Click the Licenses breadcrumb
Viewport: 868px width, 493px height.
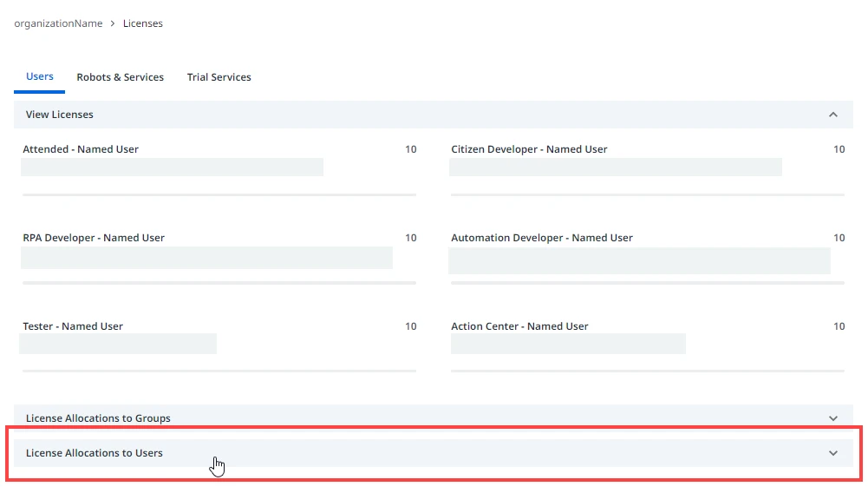click(143, 23)
